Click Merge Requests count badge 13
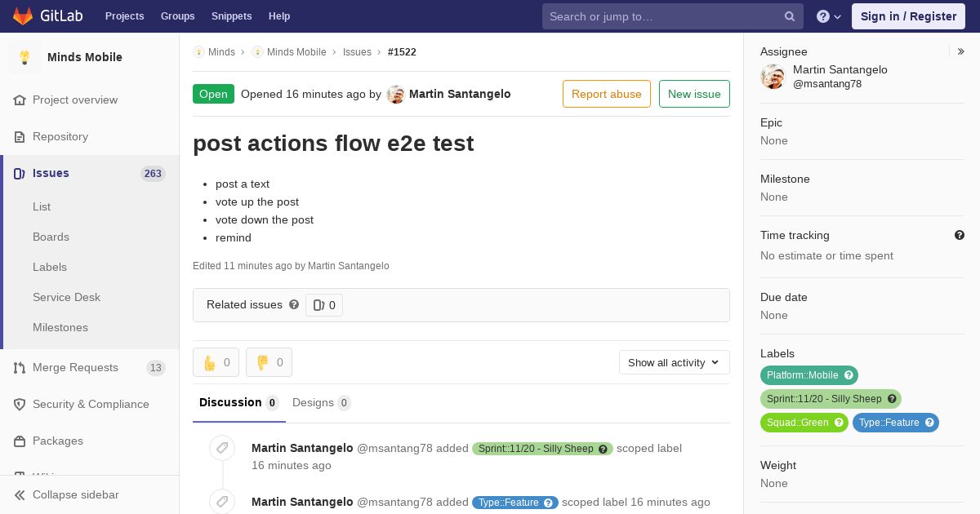 coord(156,368)
